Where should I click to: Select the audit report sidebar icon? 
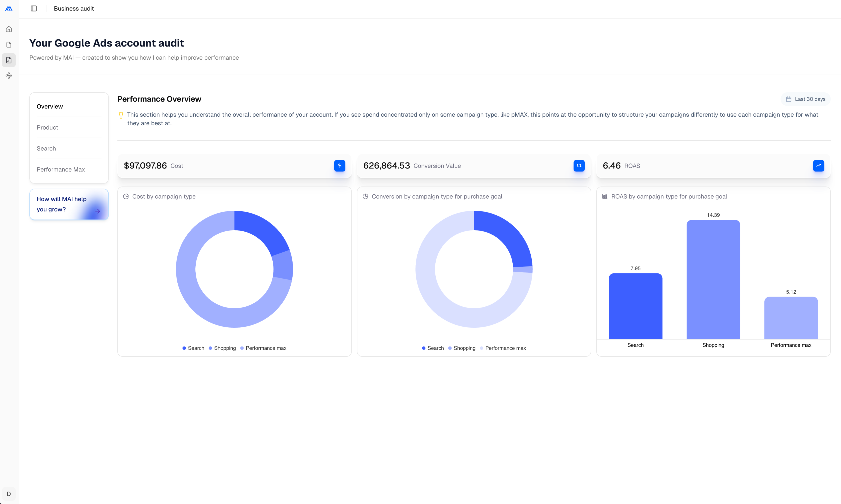click(9, 60)
